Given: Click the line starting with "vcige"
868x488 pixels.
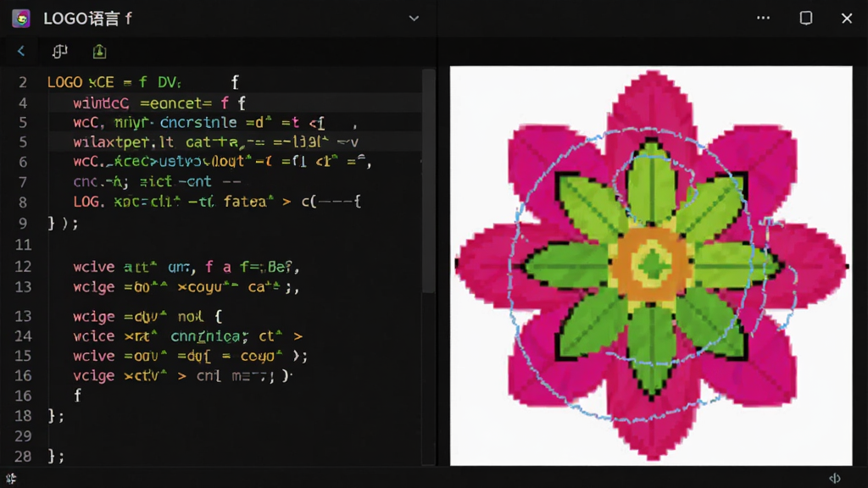Looking at the screenshot, I should point(183,376).
